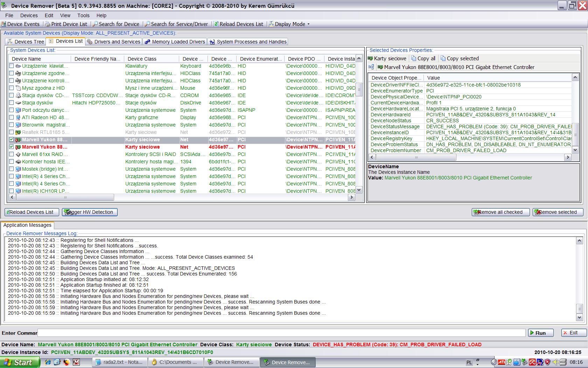588x368 pixels.
Task: Click the Reload Devices List toolbar icon
Action: 216,24
